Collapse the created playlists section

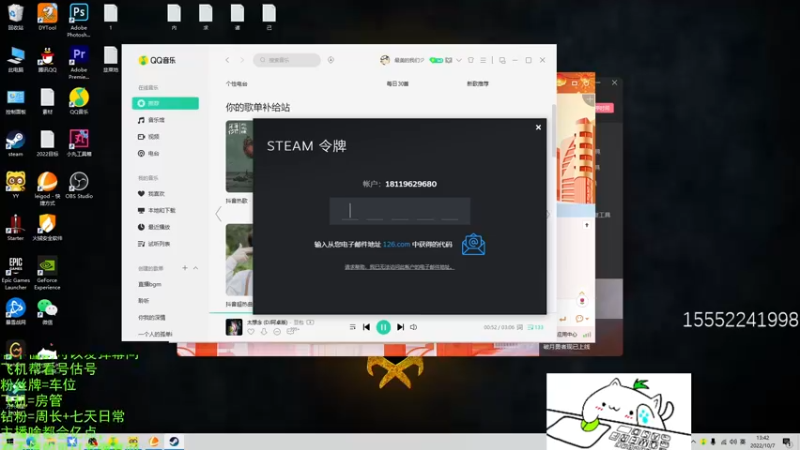pos(195,268)
